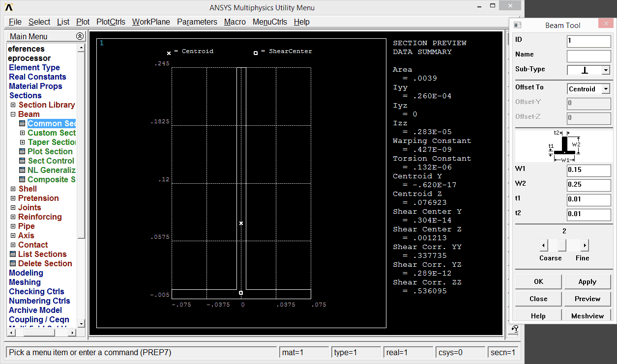The height and width of the screenshot is (364, 617).
Task: Click the Beam Tool window system icon
Action: coord(517,26)
